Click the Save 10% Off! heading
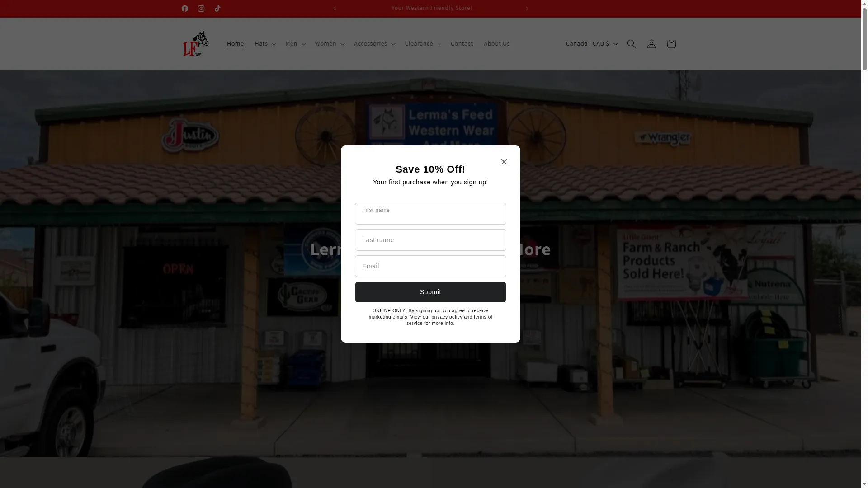This screenshot has height=488, width=868. click(430, 169)
